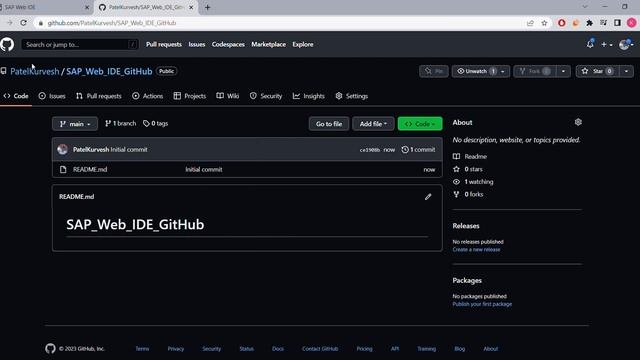Click the Fork button
This screenshot has height=360, width=640.
pos(534,71)
